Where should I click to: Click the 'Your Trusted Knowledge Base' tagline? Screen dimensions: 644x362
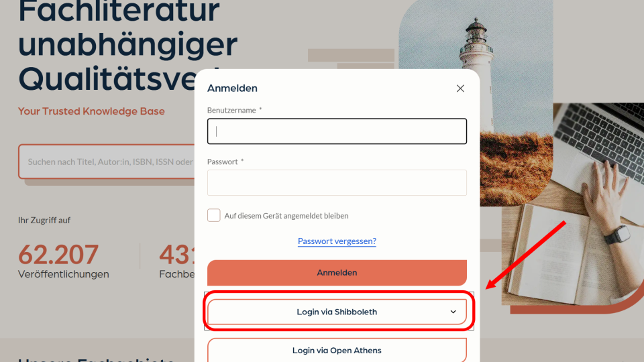[91, 111]
